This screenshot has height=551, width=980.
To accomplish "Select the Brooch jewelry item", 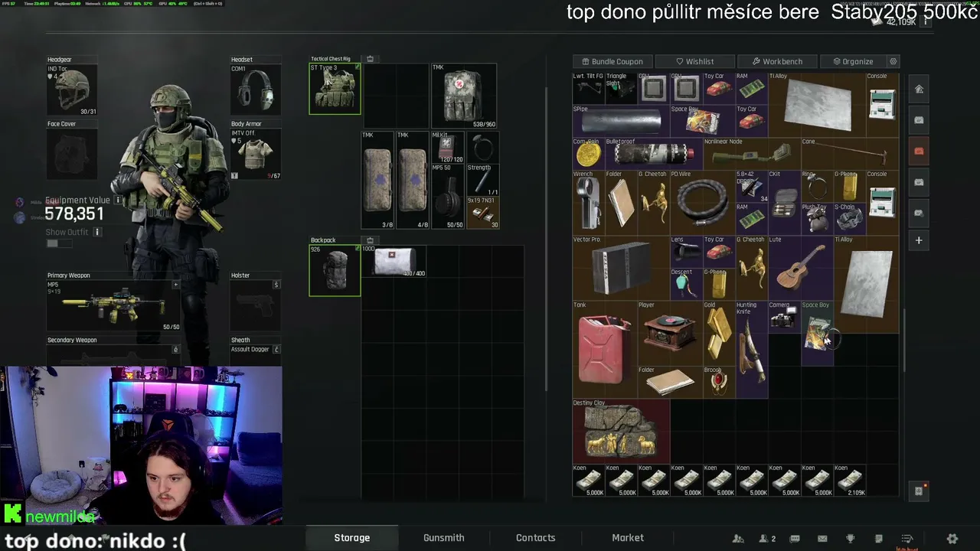I will (719, 382).
